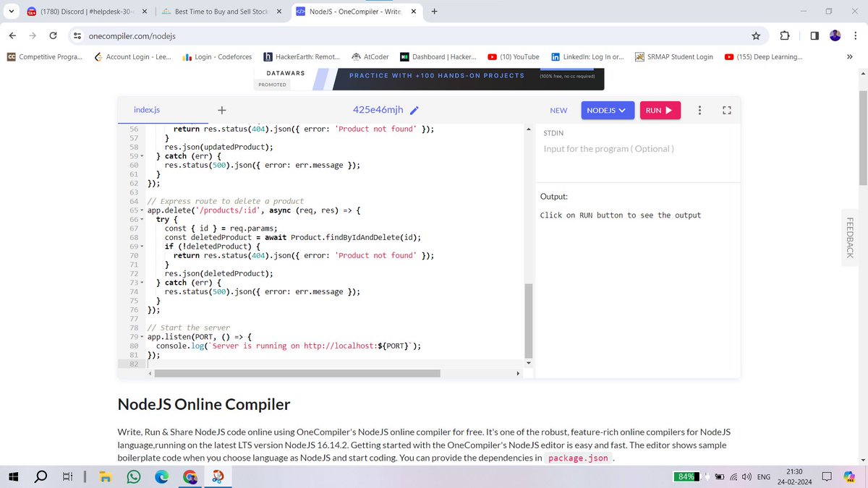The height and width of the screenshot is (488, 868).
Task: Click the RUN button to execute code
Action: (660, 111)
